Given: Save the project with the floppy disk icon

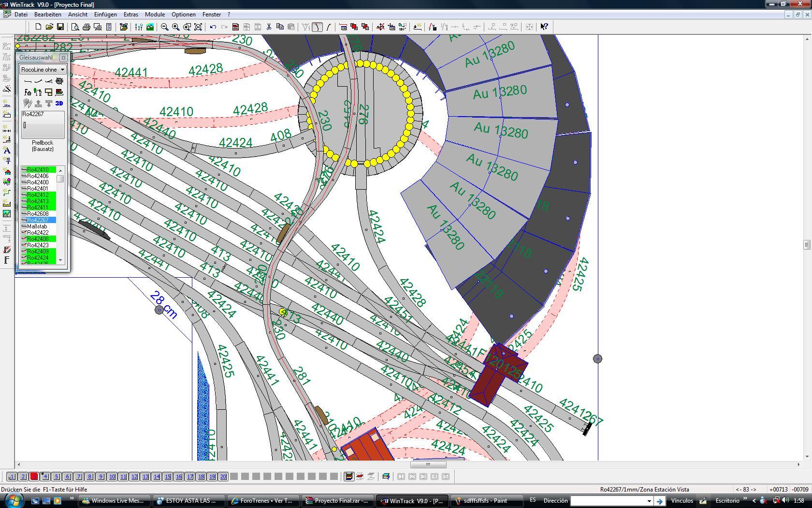Looking at the screenshot, I should coord(60,27).
